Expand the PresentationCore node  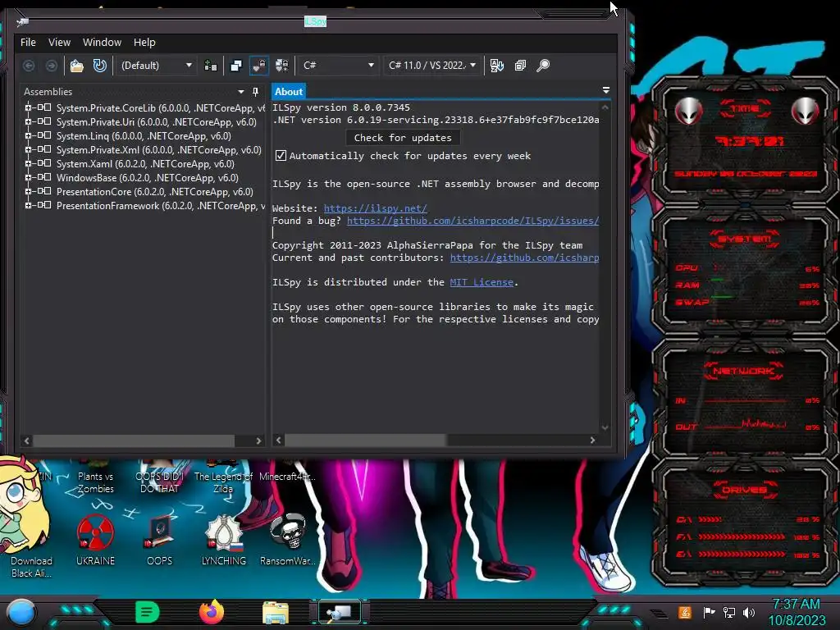coord(28,191)
